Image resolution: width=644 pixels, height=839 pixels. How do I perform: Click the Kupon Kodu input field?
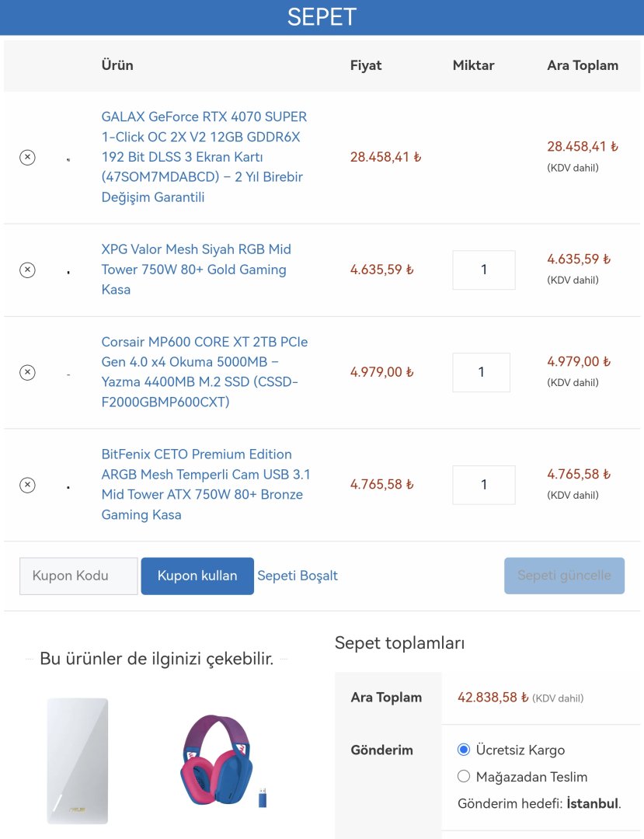pos(78,576)
